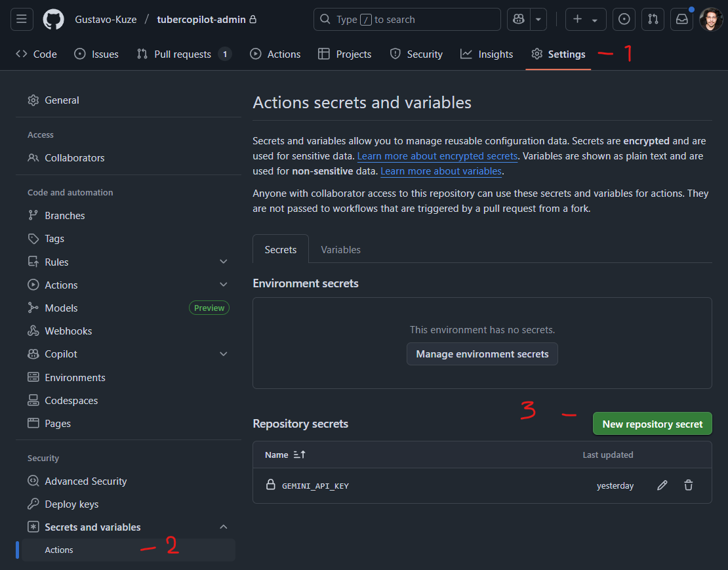This screenshot has height=570, width=728.
Task: Select the Settings tab
Action: [x=558, y=54]
